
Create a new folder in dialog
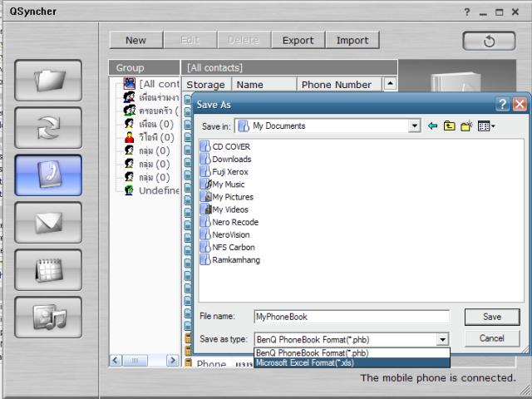point(466,126)
